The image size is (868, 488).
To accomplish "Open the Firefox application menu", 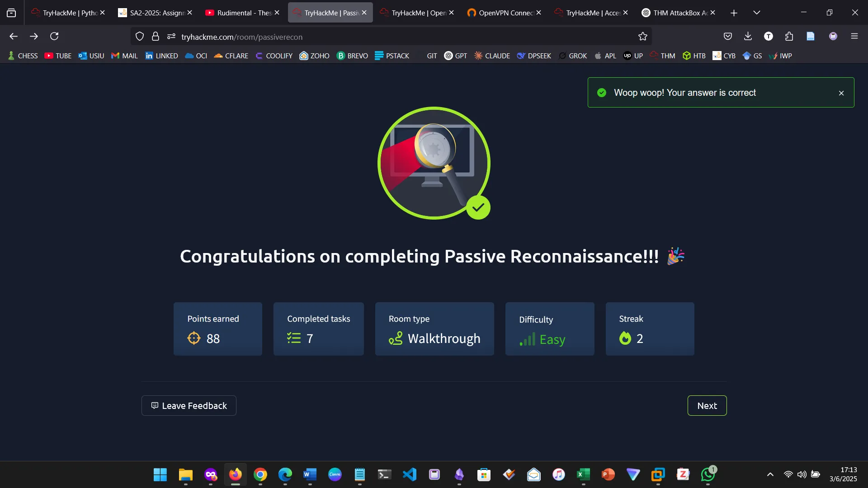I will coord(855,36).
